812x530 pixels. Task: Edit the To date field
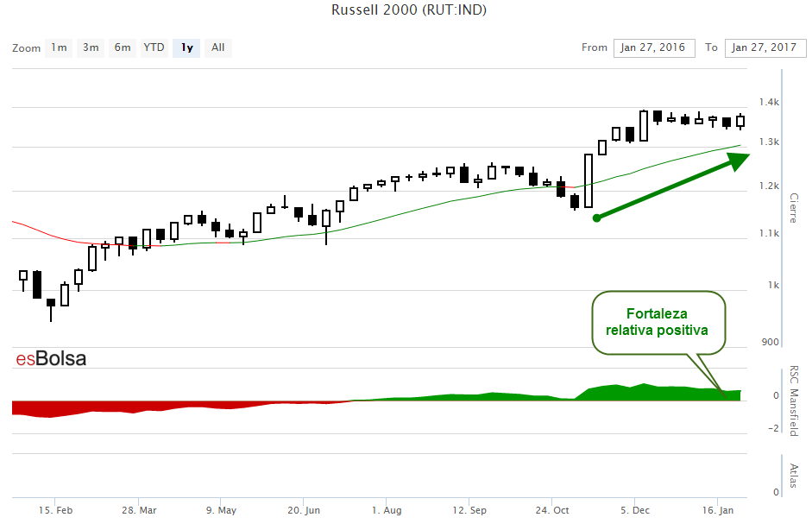point(765,47)
